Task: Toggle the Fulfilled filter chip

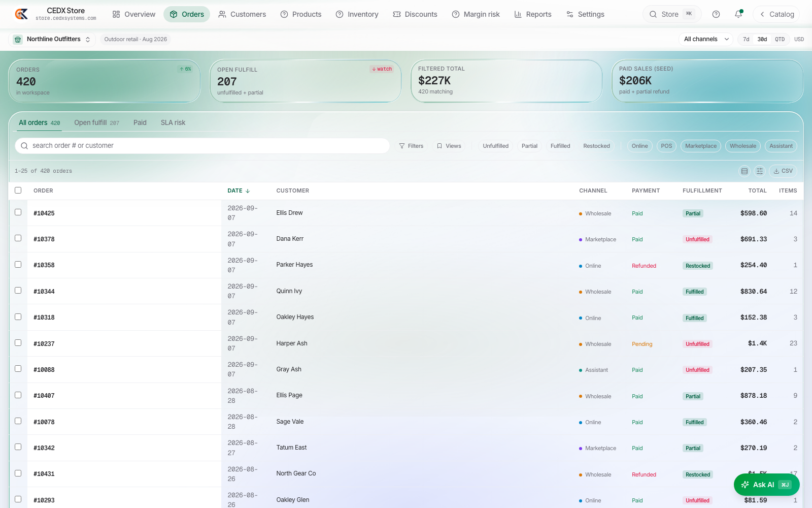Action: pyautogui.click(x=560, y=146)
